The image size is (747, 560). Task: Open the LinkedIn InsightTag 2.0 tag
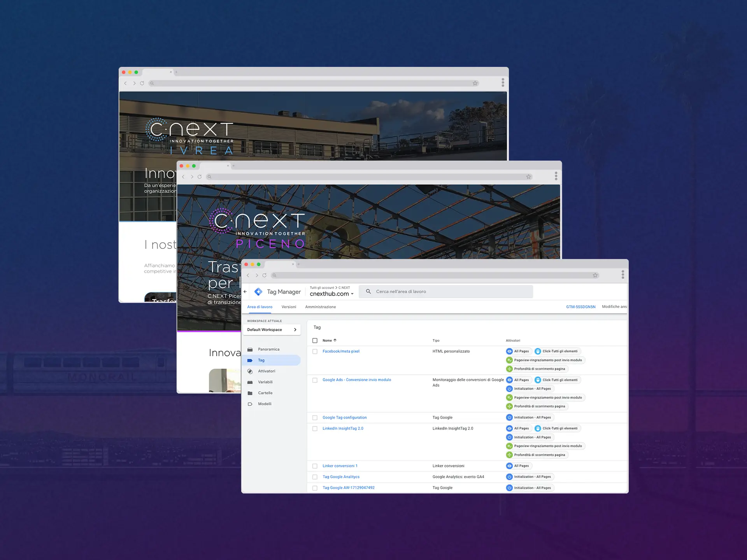point(343,429)
